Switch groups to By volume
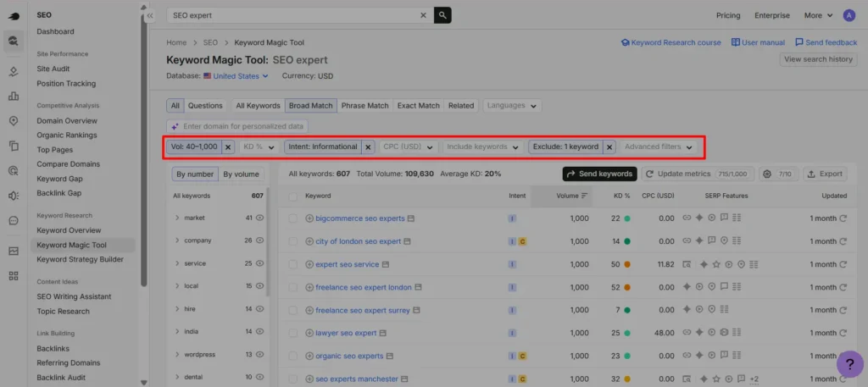 tap(241, 174)
